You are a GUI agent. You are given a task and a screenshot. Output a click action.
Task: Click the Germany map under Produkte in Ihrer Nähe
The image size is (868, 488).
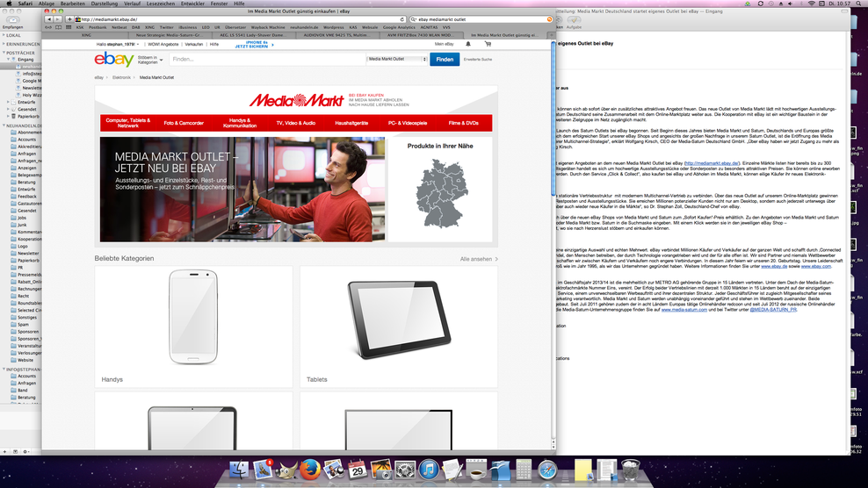(x=442, y=194)
